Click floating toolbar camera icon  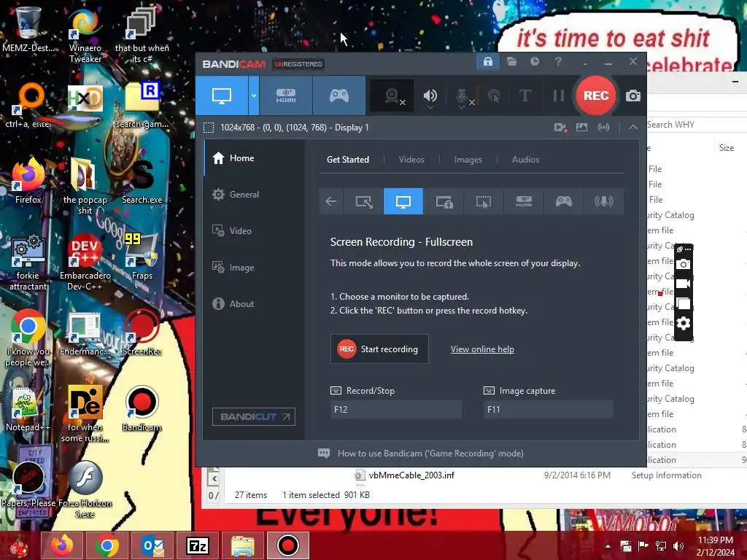coord(683,264)
